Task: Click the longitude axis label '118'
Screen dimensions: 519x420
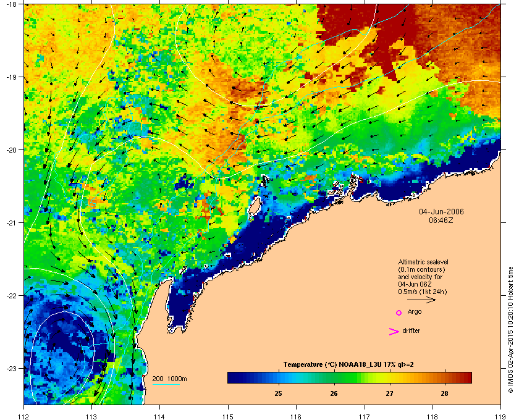Action: click(x=432, y=417)
